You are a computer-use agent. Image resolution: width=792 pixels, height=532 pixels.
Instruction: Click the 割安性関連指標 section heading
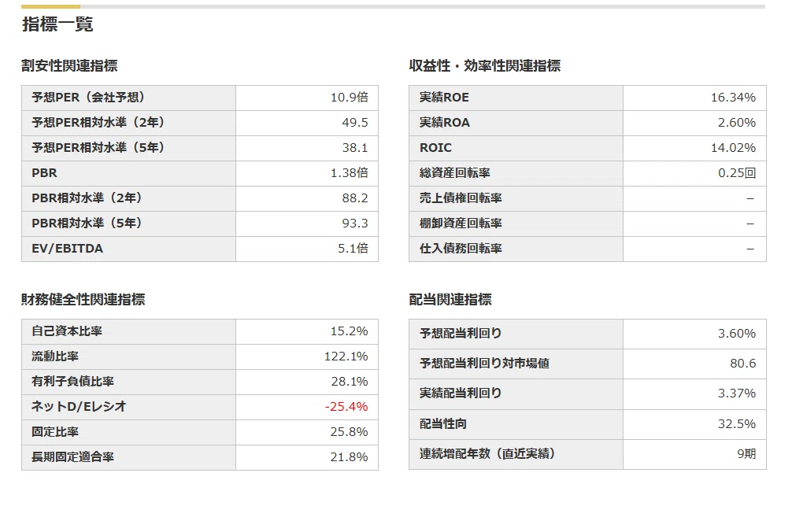[x=69, y=65]
